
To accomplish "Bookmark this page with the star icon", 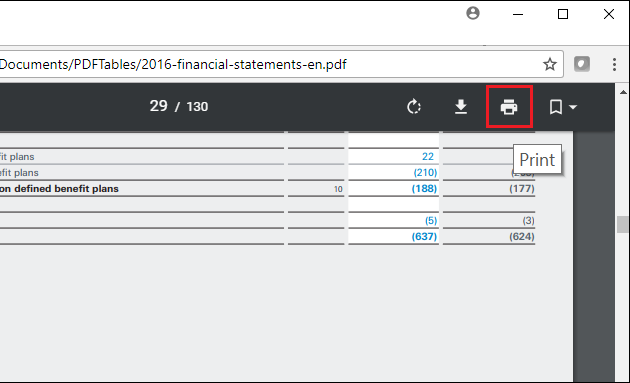I will pos(550,64).
